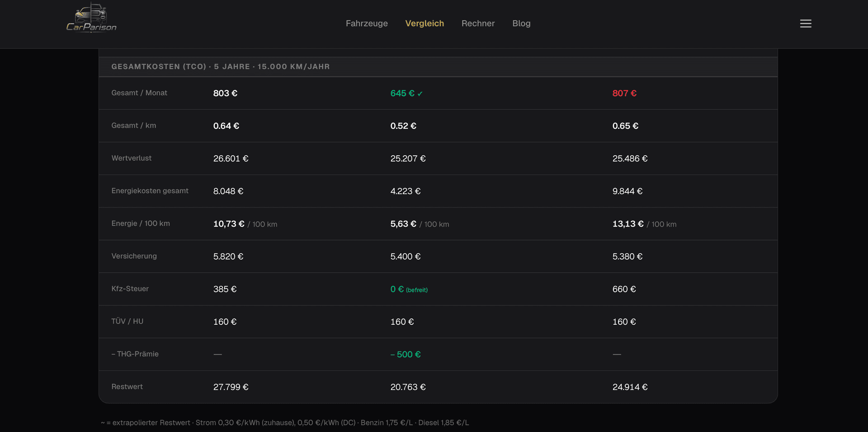Select the 'TÜV / HU' row label
Screen dimensions: 868x432
click(x=127, y=321)
